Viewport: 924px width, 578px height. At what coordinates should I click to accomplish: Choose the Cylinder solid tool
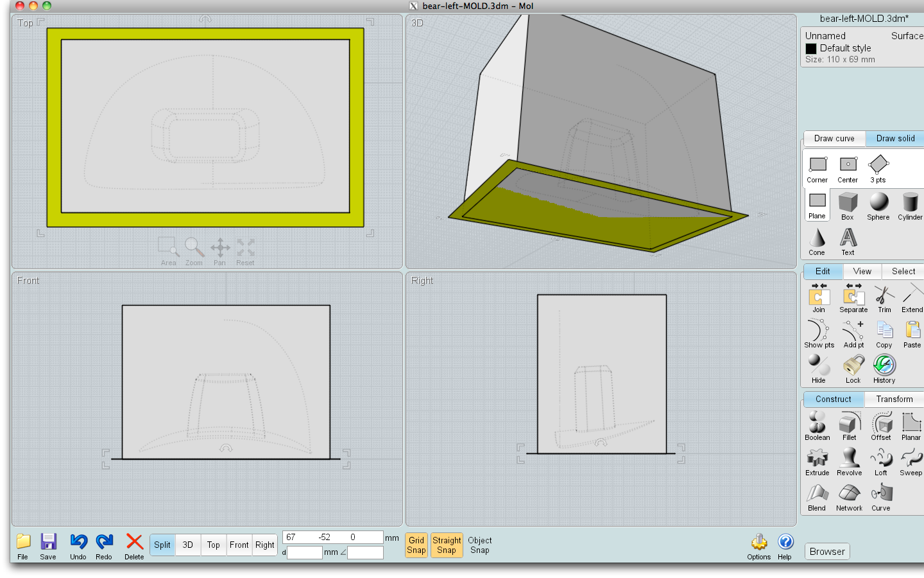click(x=910, y=206)
